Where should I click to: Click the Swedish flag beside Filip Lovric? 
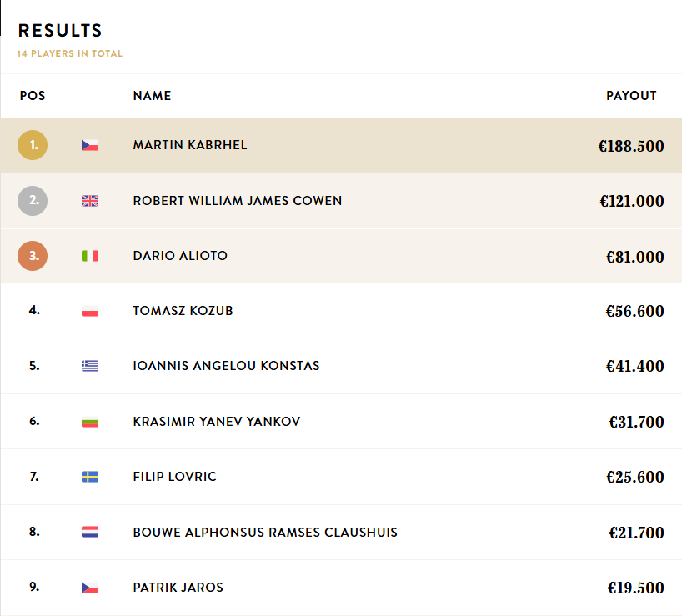pos(90,477)
